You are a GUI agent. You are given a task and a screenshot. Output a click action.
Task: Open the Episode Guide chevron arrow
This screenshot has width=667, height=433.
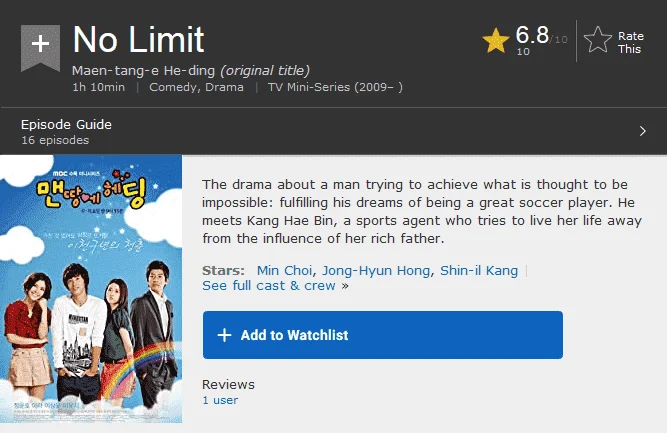[642, 131]
